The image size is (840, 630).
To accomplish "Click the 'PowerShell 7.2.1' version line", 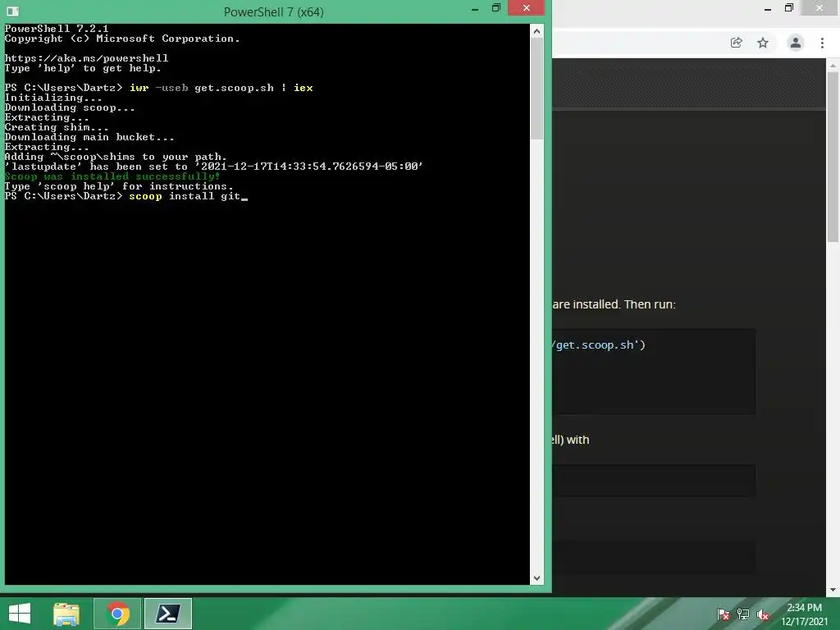I will 57,29.
